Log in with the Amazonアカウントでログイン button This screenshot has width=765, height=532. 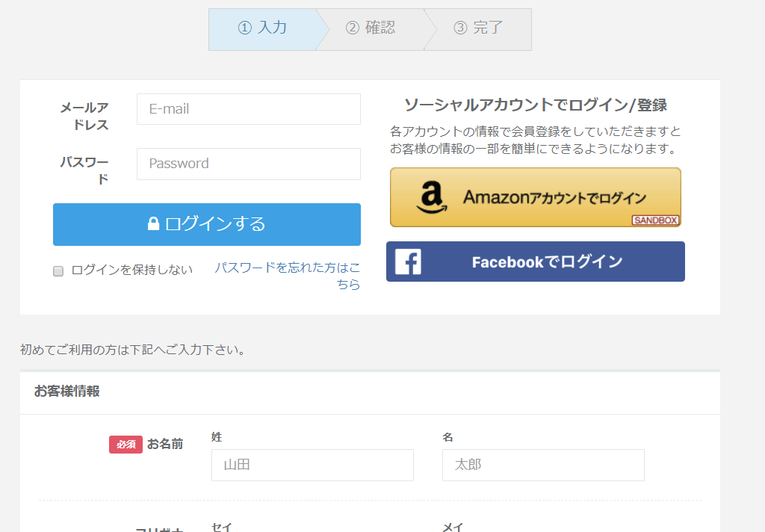coord(535,197)
